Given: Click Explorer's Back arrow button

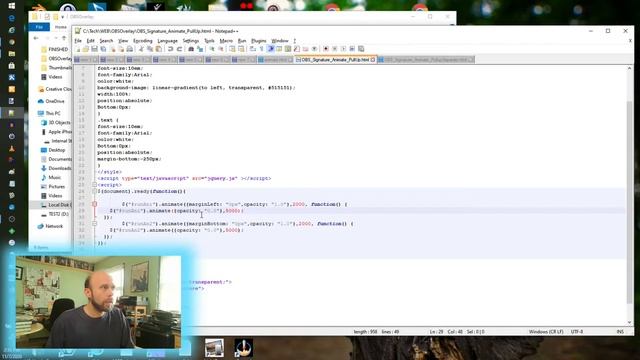Looking at the screenshot, I should [x=36, y=38].
